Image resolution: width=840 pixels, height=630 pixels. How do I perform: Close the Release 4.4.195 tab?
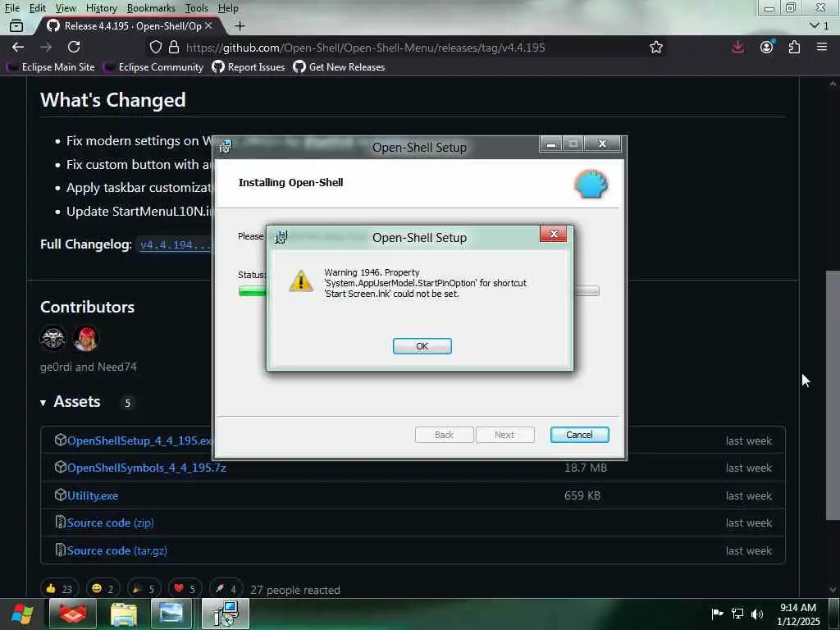[208, 25]
